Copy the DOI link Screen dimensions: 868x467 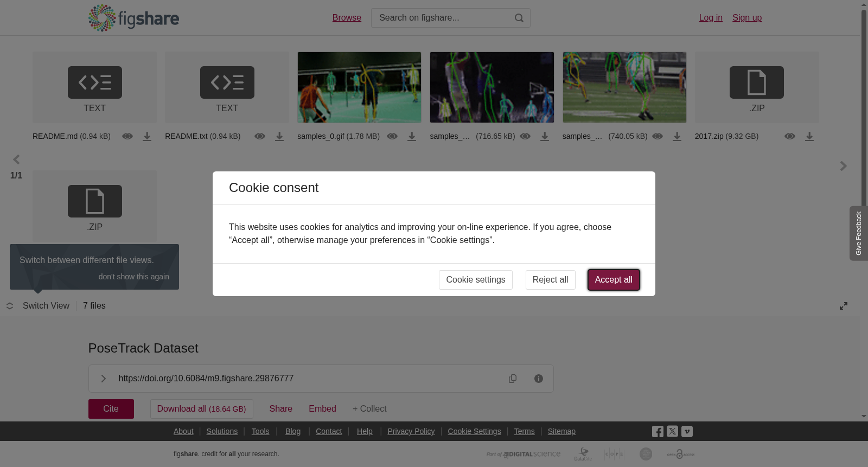tap(513, 379)
